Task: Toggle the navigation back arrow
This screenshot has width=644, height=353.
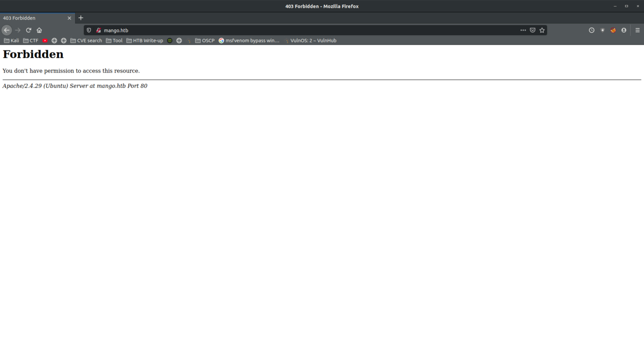Action: [6, 30]
